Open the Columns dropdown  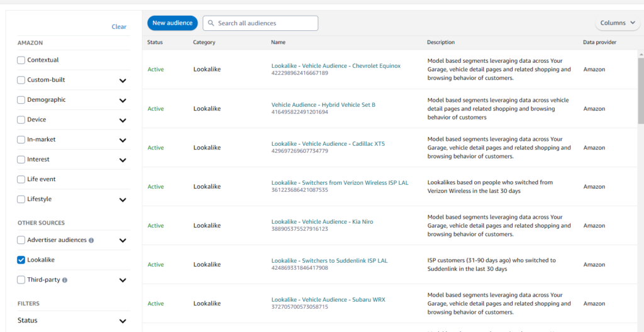pos(618,23)
